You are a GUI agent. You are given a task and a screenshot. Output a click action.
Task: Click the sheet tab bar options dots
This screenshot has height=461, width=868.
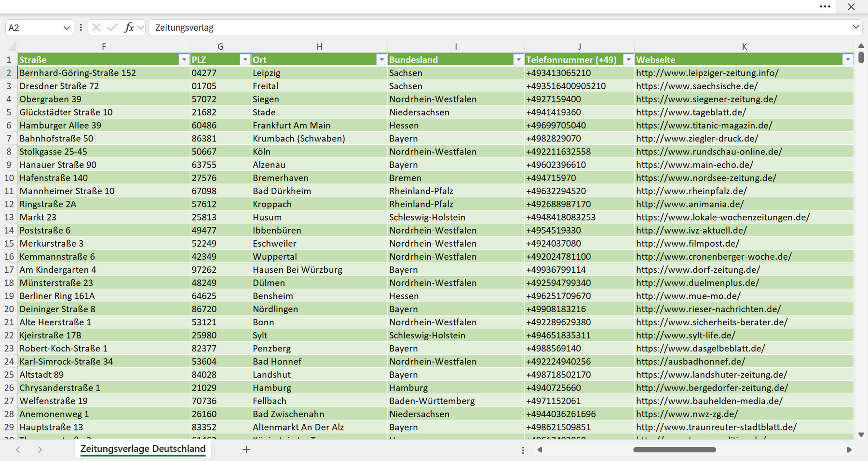pyautogui.click(x=523, y=450)
